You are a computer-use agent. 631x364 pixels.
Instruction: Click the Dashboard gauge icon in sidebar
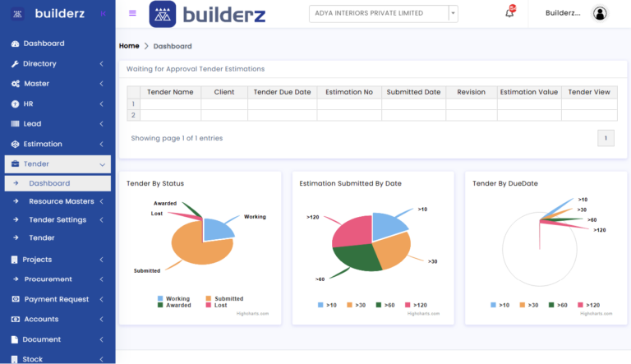click(16, 44)
